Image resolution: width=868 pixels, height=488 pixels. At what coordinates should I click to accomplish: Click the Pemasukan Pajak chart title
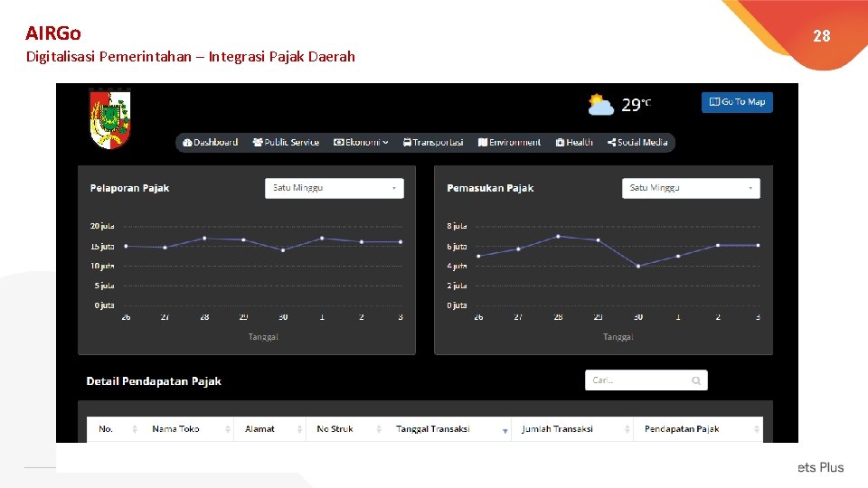coord(490,188)
